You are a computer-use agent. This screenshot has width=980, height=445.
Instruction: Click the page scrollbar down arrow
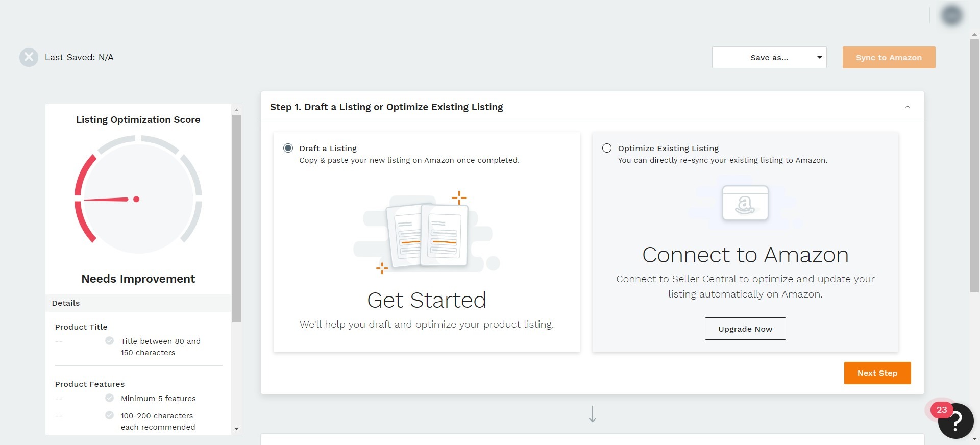[x=974, y=439]
